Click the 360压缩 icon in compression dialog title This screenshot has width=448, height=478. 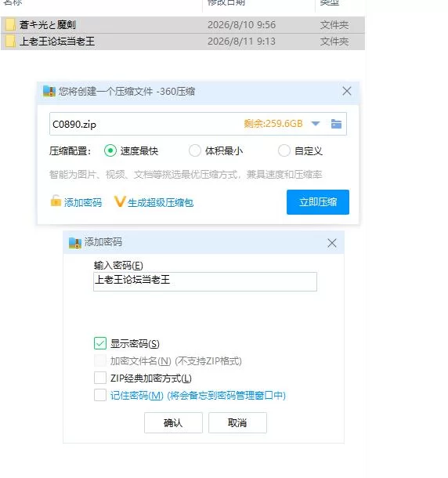point(49,91)
